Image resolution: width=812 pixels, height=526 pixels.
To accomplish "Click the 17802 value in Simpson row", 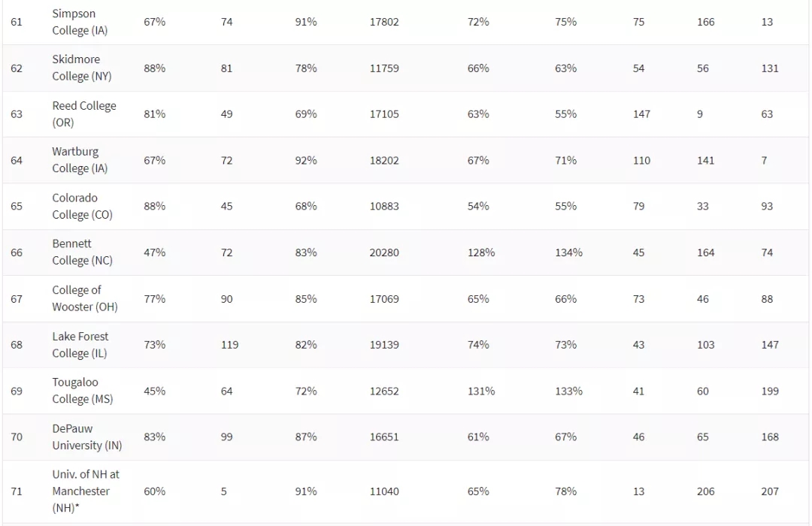I will point(384,22).
